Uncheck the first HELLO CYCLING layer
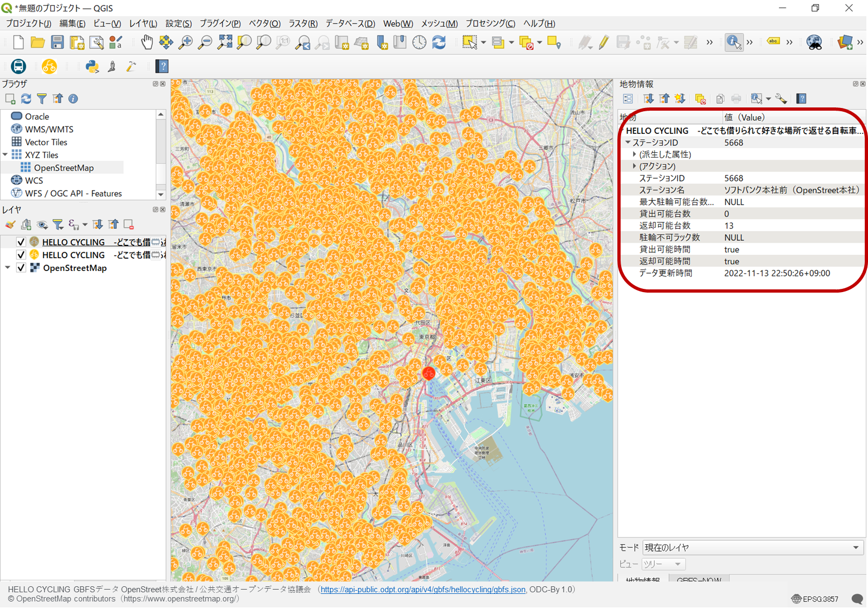 [21, 242]
